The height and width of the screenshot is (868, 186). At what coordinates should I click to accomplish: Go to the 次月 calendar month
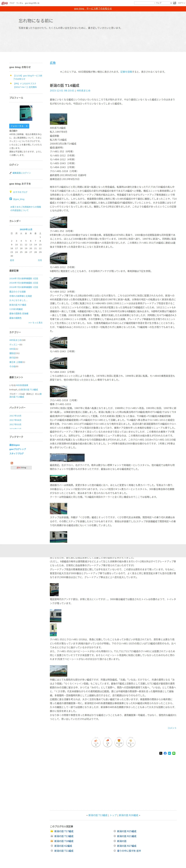pyautogui.click(x=40, y=260)
